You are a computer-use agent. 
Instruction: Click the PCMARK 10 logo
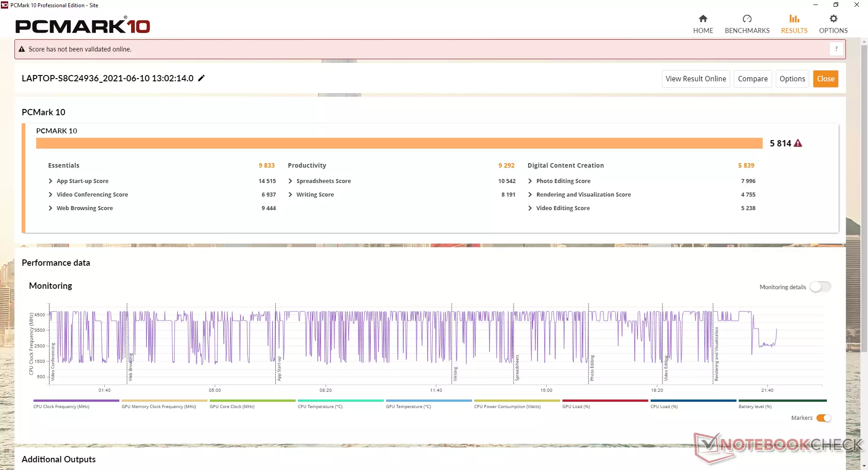click(83, 26)
